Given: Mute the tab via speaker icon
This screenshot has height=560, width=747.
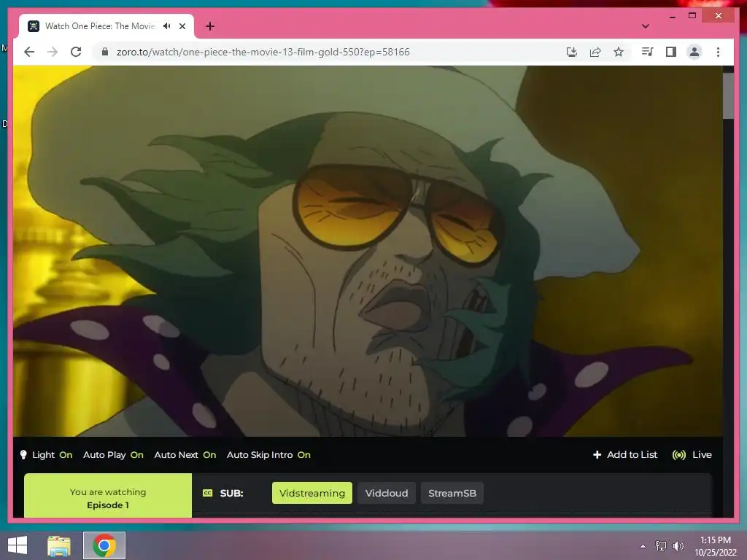Looking at the screenshot, I should (x=167, y=26).
